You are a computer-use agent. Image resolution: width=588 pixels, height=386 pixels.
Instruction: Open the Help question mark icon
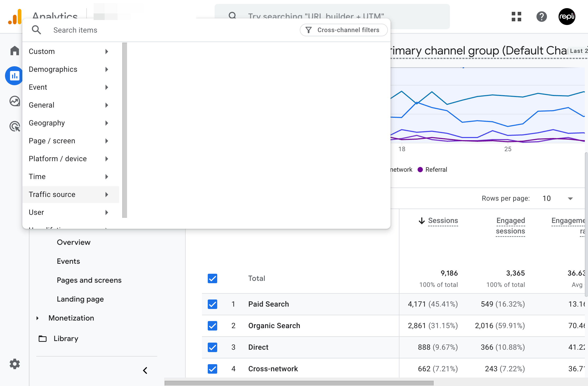tap(541, 17)
